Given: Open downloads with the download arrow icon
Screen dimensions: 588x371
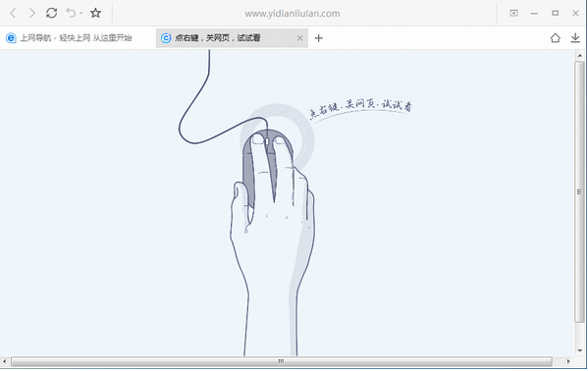Looking at the screenshot, I should pyautogui.click(x=575, y=37).
